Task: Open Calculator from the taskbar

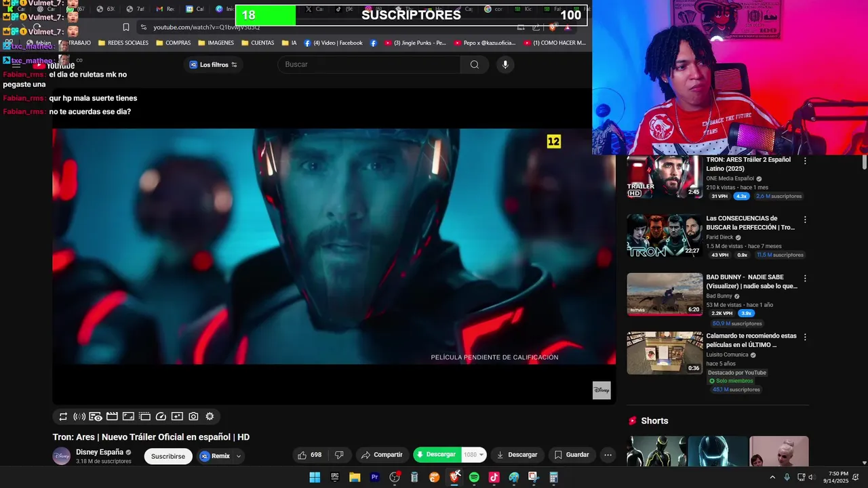Action: click(x=553, y=477)
